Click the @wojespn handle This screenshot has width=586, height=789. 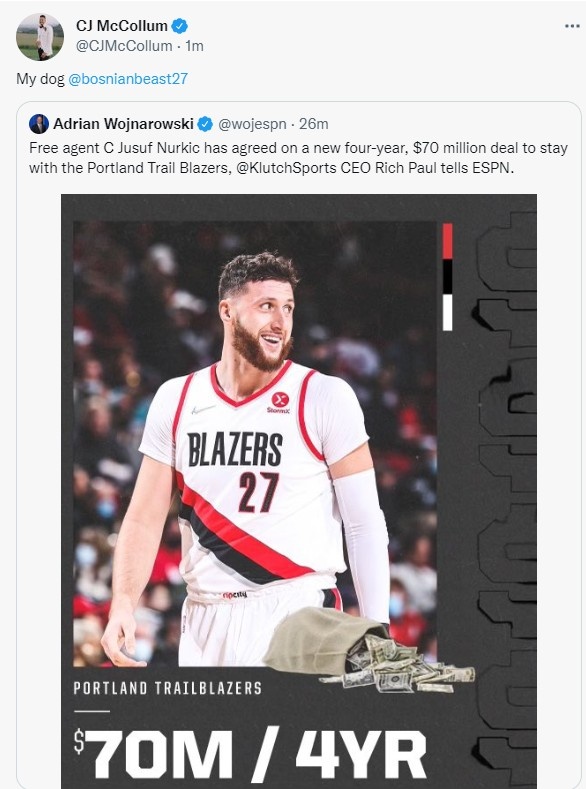(x=252, y=124)
